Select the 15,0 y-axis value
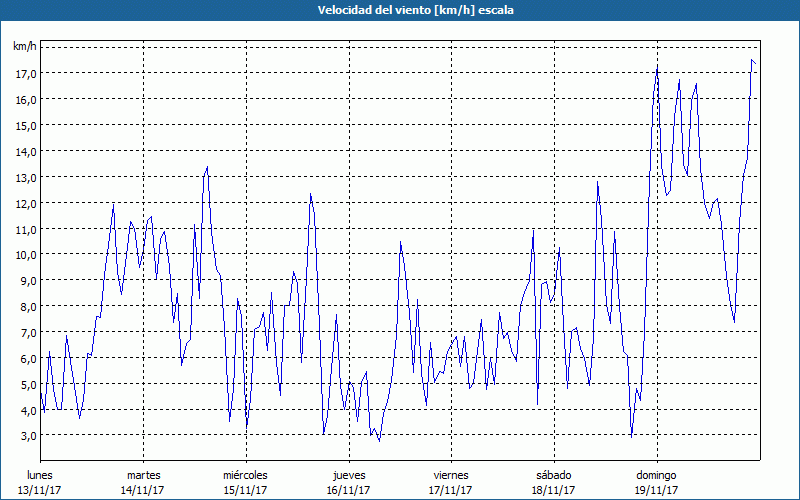This screenshot has height=500, width=800. point(26,125)
